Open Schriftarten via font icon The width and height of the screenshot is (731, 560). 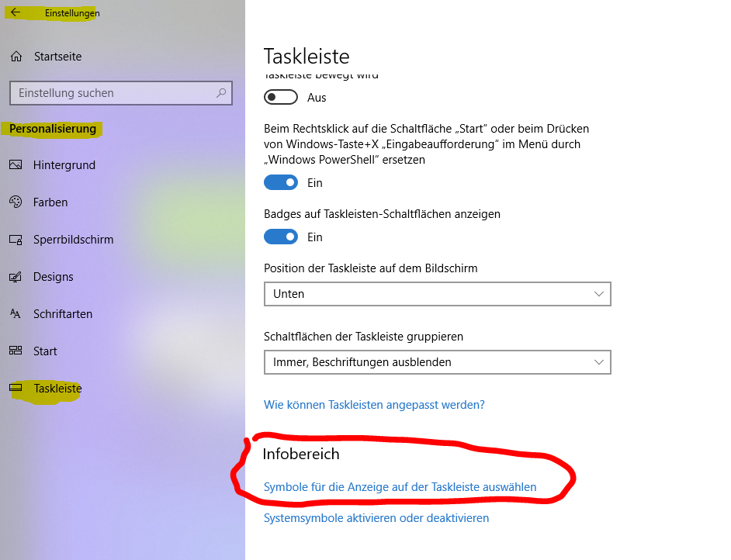(x=16, y=313)
